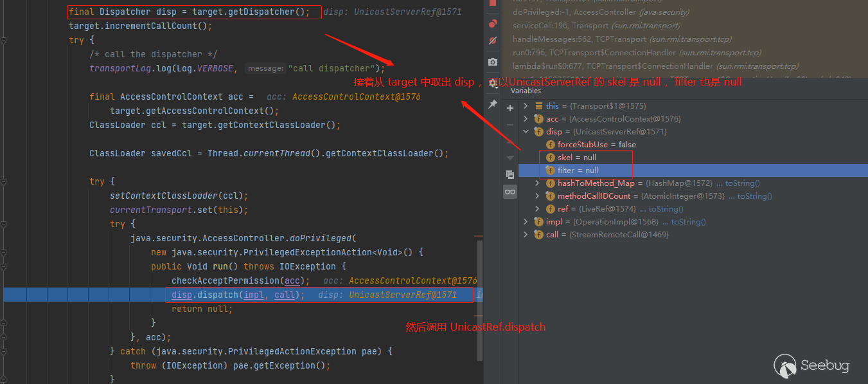The image size is (868, 384).
Task: Click the camera thread dump icon
Action: (x=493, y=62)
